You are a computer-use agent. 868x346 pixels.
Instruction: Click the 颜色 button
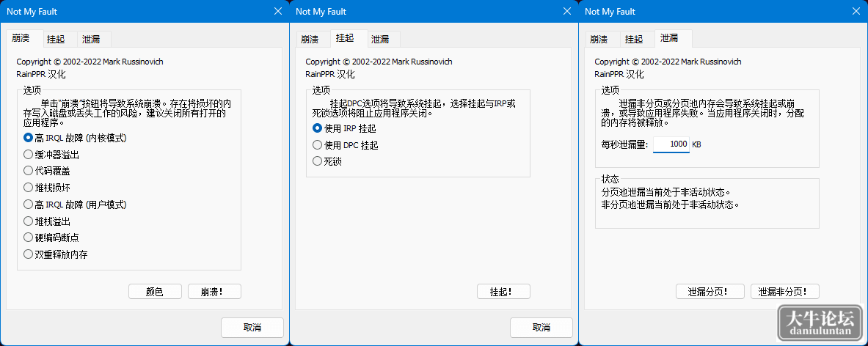click(x=155, y=292)
